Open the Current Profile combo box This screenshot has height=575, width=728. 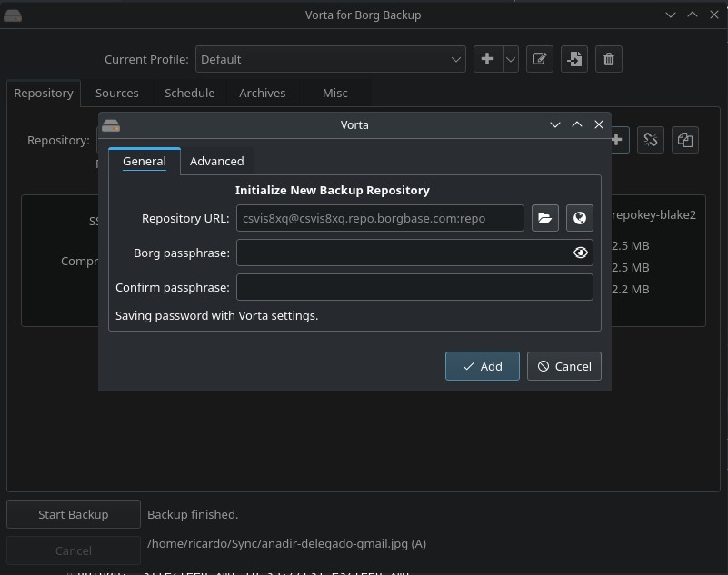pos(331,59)
